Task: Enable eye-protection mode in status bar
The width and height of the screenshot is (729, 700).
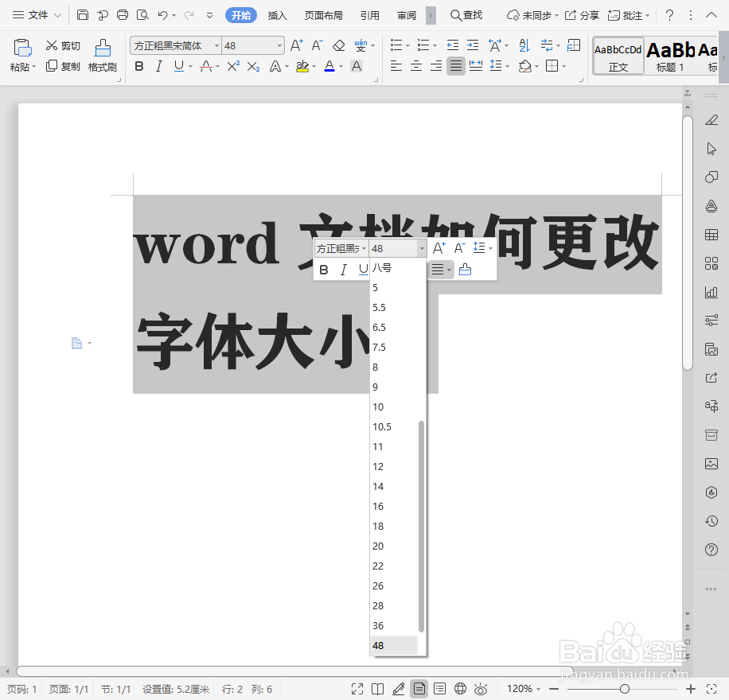Action: (481, 689)
